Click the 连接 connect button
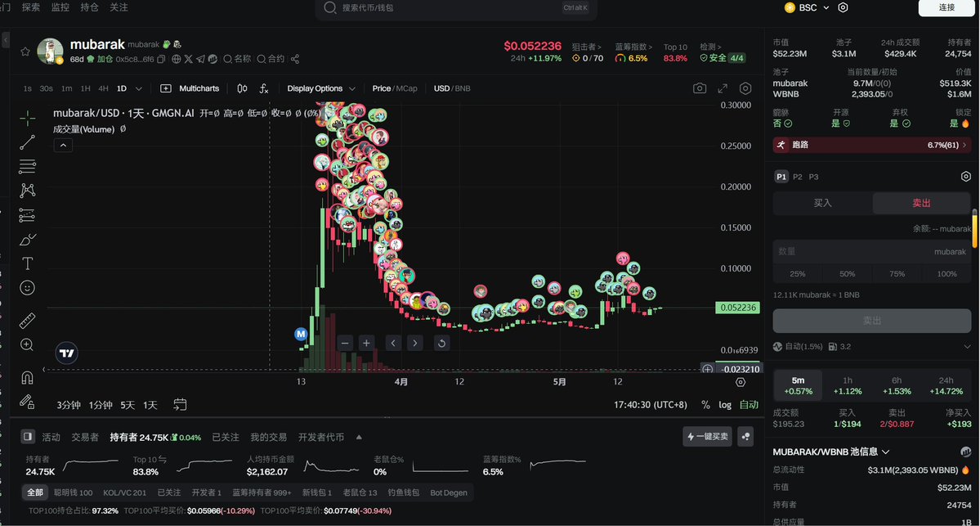This screenshot has height=526, width=980. pyautogui.click(x=946, y=7)
